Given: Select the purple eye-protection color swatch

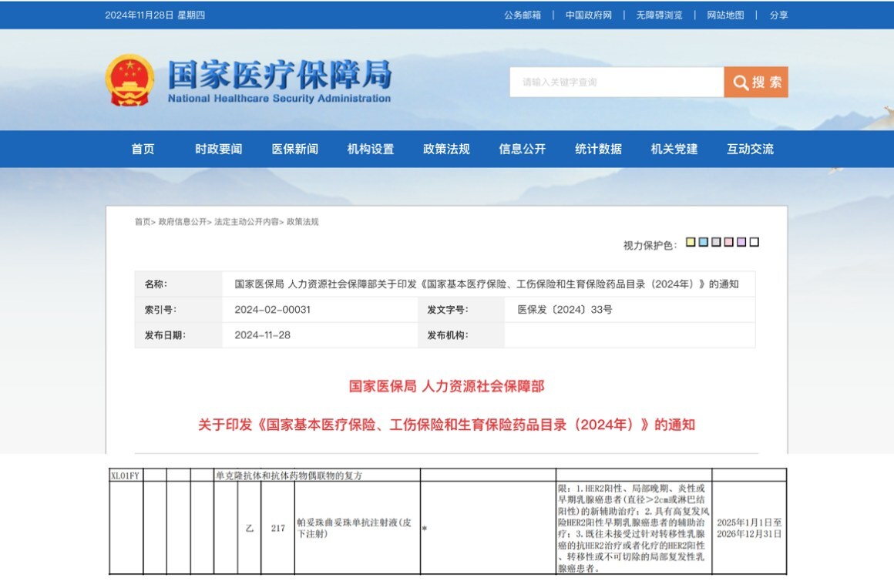Looking at the screenshot, I should [741, 242].
